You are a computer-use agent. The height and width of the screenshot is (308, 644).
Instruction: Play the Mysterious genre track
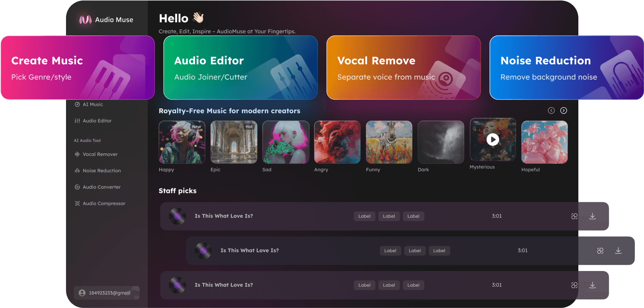click(493, 140)
